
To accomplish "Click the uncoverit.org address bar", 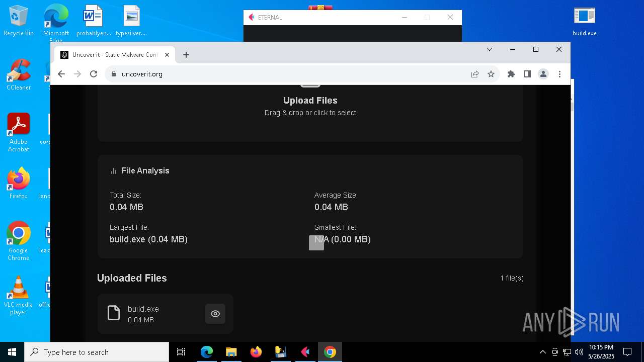I will [x=302, y=74].
